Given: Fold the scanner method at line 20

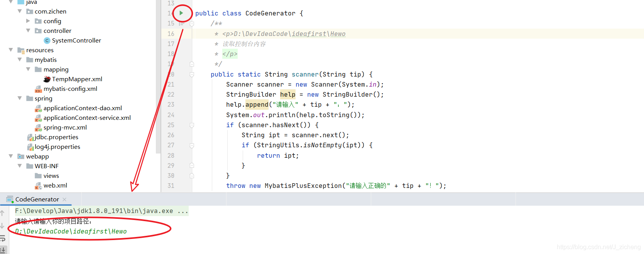Looking at the screenshot, I should 192,74.
